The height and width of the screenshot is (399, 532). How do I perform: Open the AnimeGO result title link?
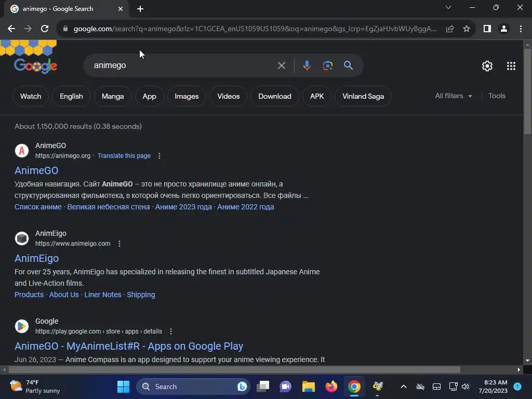(x=36, y=170)
